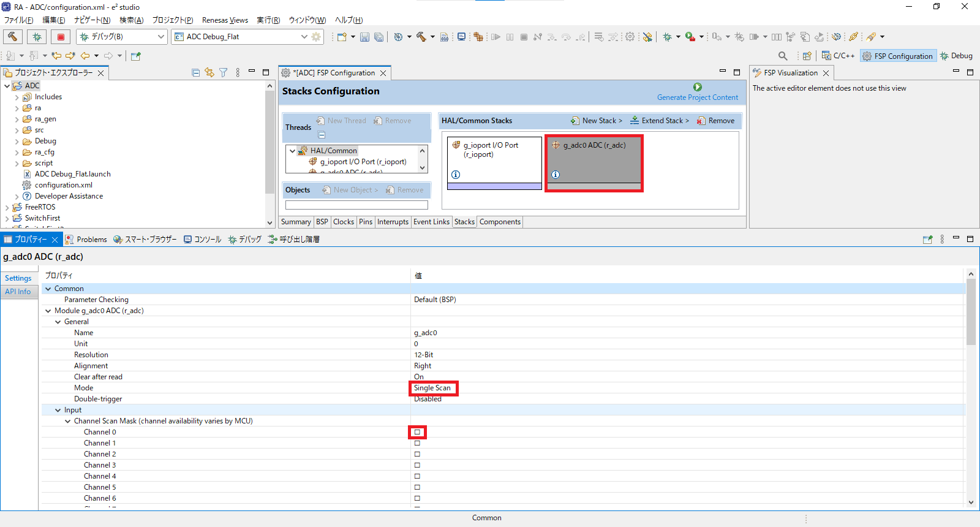Collapse the Common property group
Image resolution: width=980 pixels, height=527 pixels.
click(x=48, y=289)
